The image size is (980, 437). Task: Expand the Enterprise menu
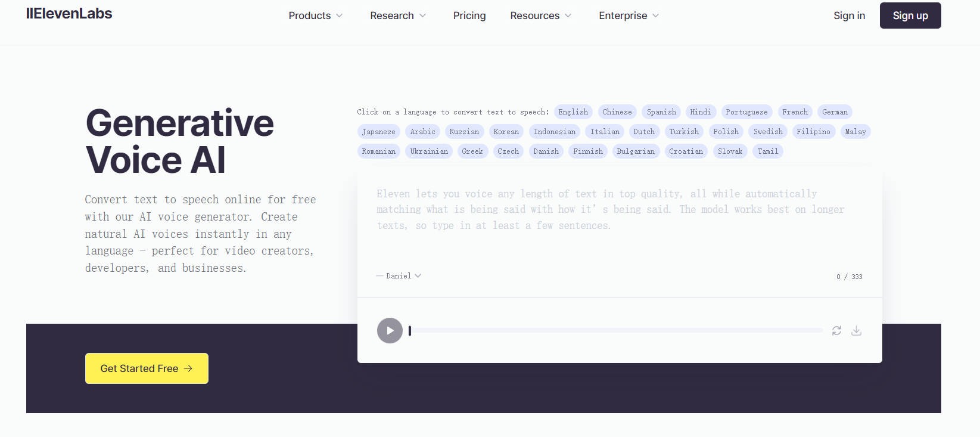629,16
